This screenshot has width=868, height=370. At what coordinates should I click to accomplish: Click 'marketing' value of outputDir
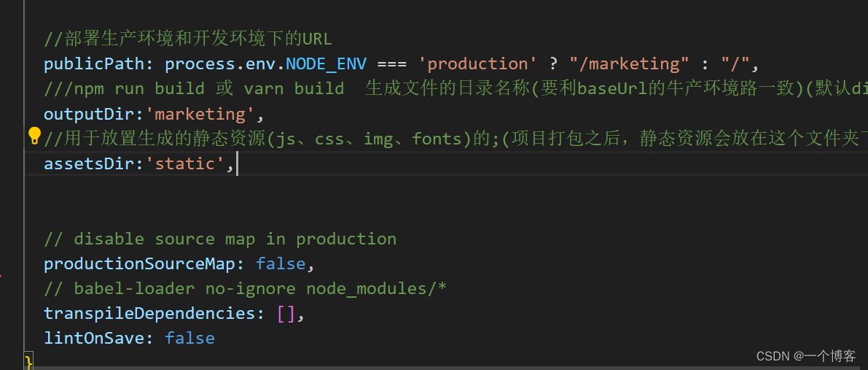pos(200,115)
